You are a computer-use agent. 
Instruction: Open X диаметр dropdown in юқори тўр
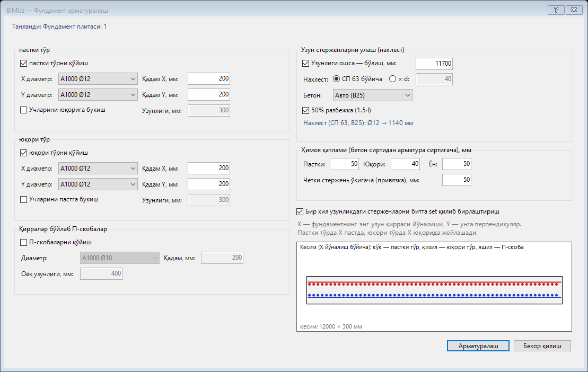click(x=98, y=169)
